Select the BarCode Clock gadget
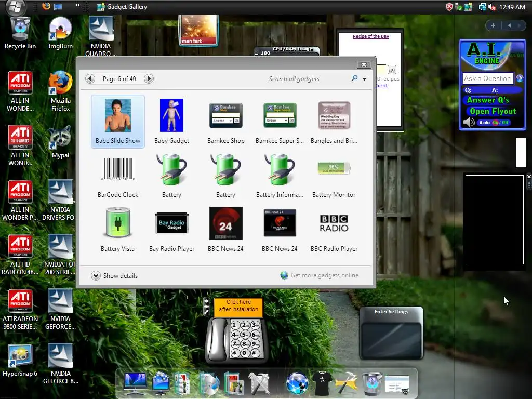The image size is (532, 399). pos(118,177)
